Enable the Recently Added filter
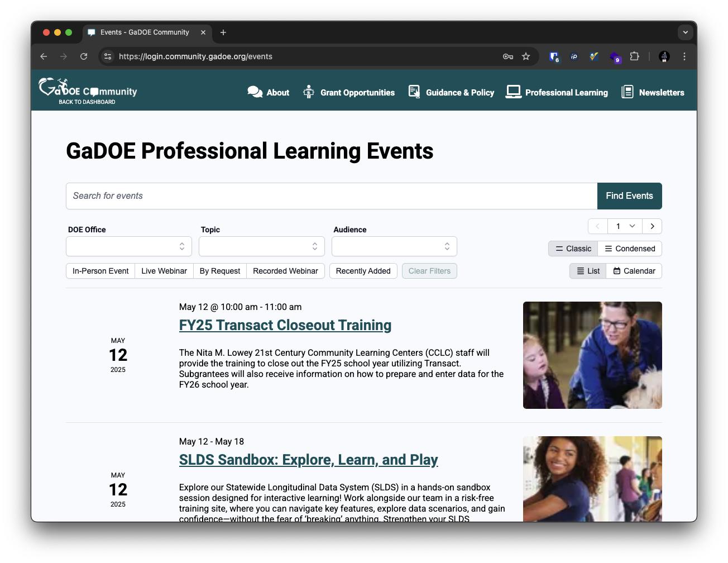This screenshot has width=728, height=563. pos(363,271)
